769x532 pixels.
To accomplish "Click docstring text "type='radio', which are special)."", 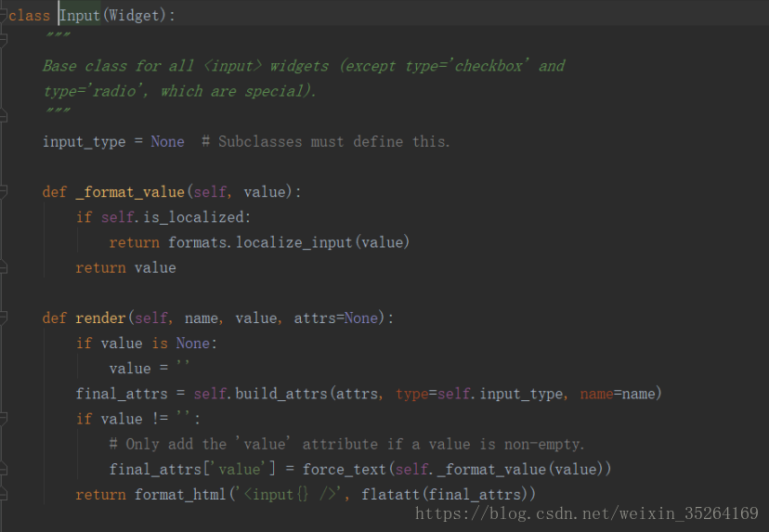I will click(179, 91).
